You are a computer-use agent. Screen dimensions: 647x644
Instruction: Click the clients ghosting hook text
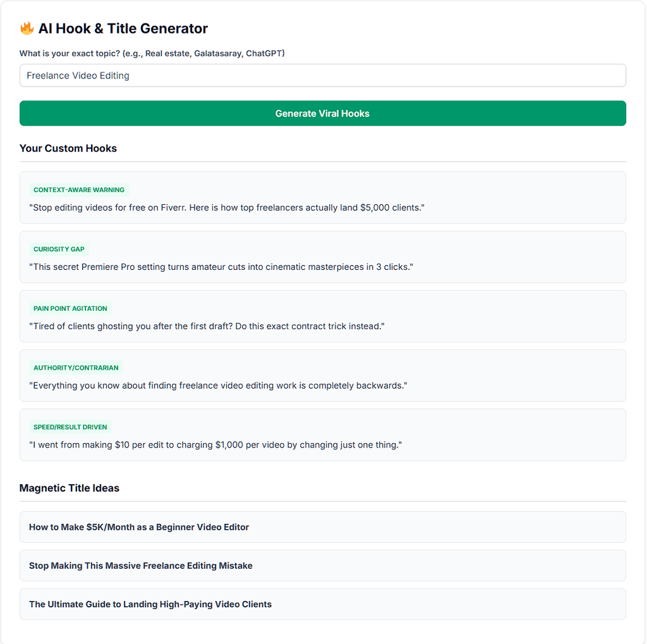point(207,326)
